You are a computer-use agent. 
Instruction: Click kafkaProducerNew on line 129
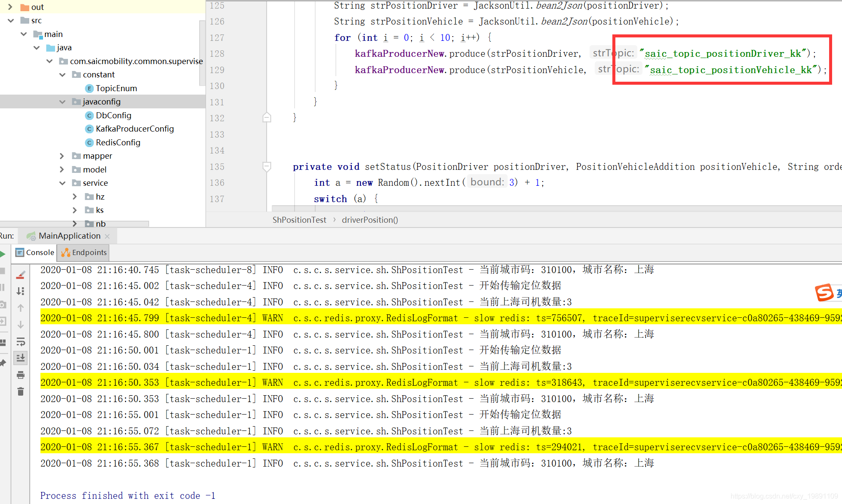399,70
